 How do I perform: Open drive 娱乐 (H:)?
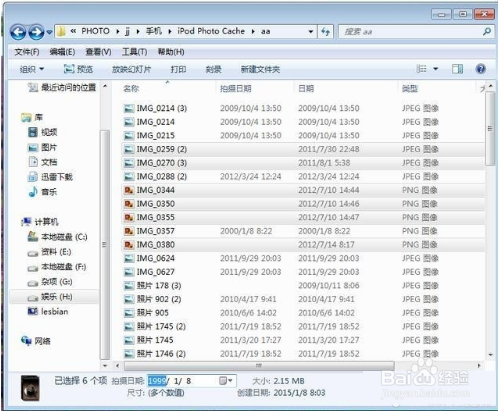[50, 297]
